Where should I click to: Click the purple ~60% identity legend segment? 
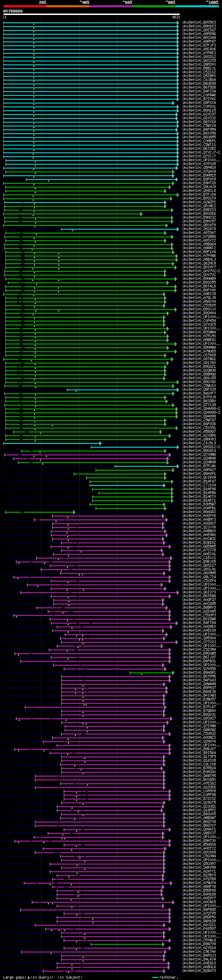point(111,6)
